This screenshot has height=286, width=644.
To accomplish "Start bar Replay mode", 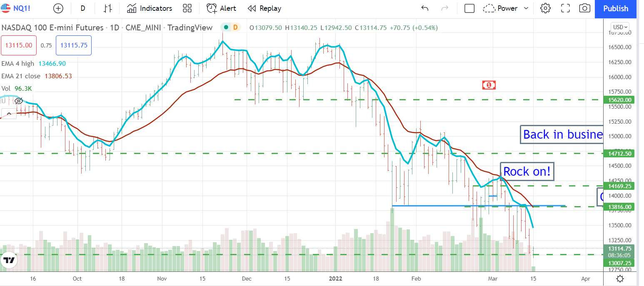I will [x=265, y=8].
